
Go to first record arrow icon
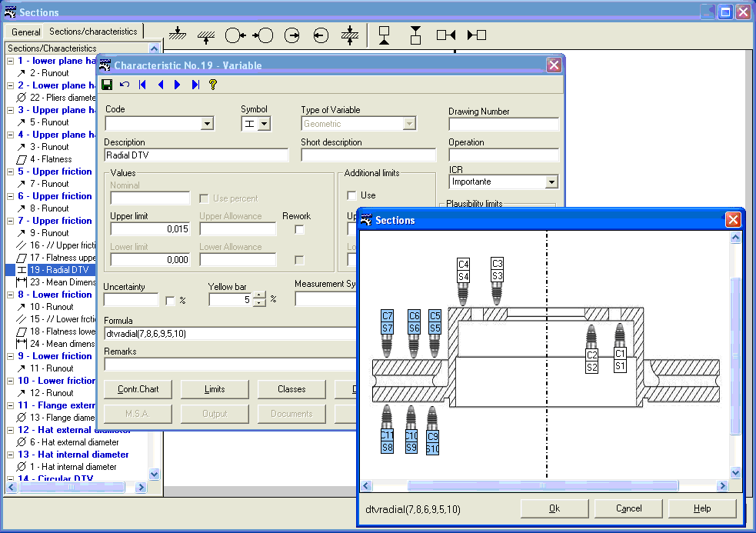click(142, 85)
